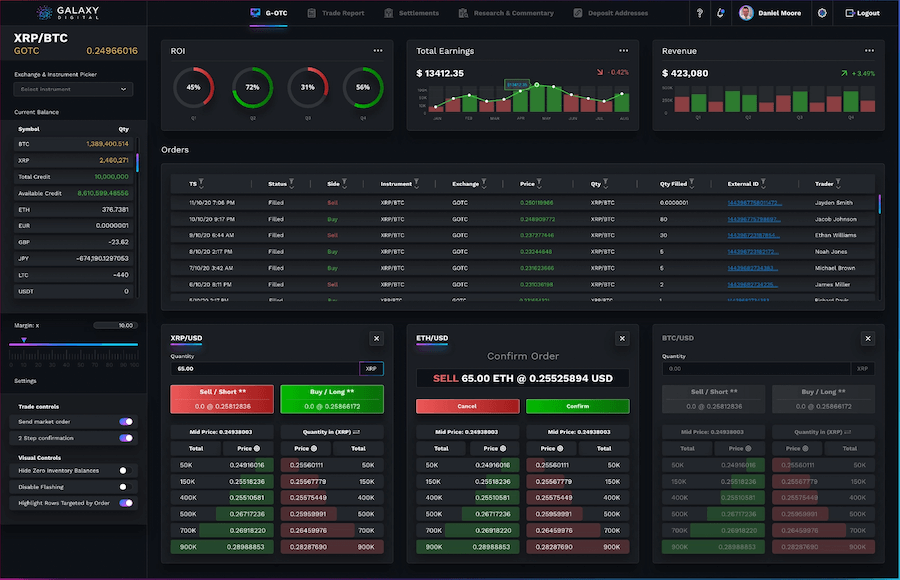The height and width of the screenshot is (580, 900).
Task: Close the ETH/USD trading panel
Action: 622,338
